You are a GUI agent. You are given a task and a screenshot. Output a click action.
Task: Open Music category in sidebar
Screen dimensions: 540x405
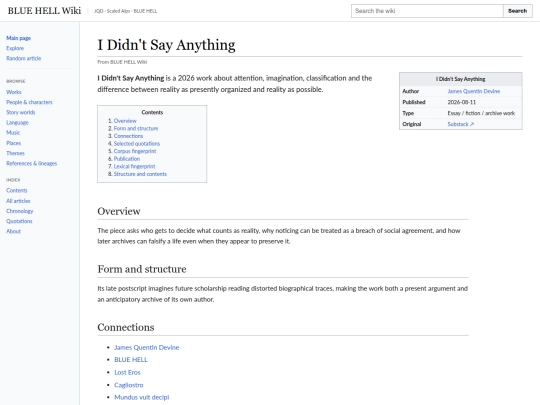13,133
